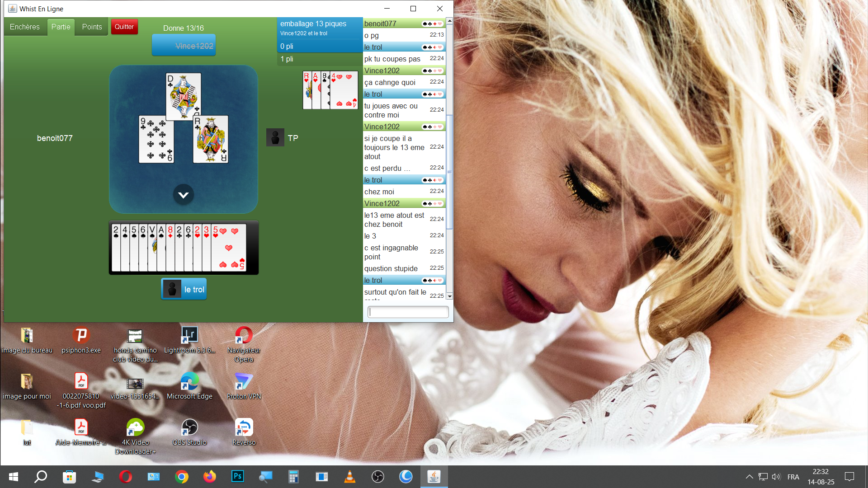868x488 pixels.
Task: Click suit icons beside benoit077 chat header
Action: (x=432, y=23)
